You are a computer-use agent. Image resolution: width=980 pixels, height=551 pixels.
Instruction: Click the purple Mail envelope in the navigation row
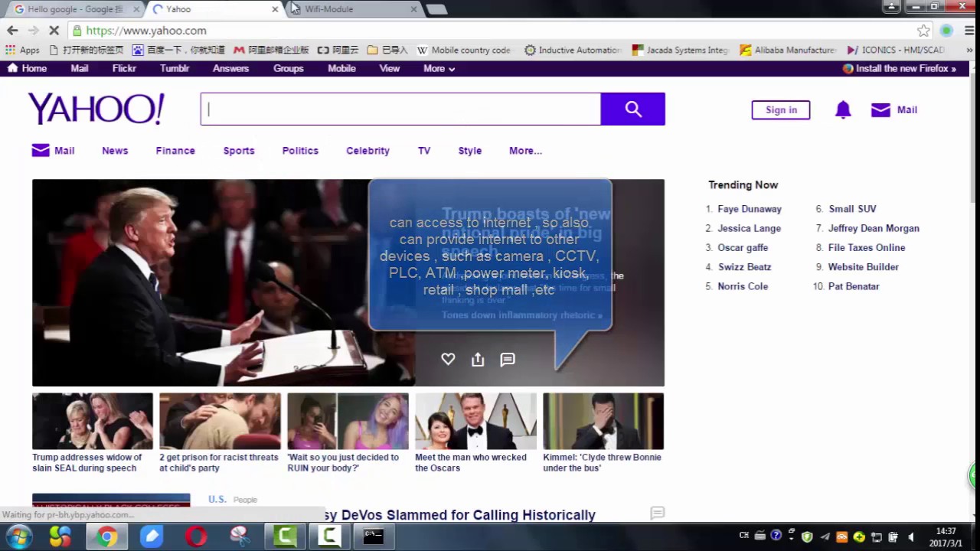[41, 151]
